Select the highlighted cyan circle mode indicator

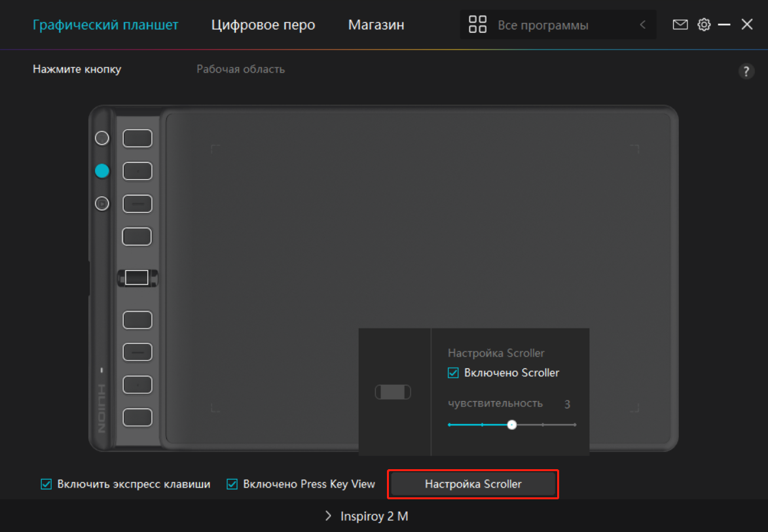102,171
